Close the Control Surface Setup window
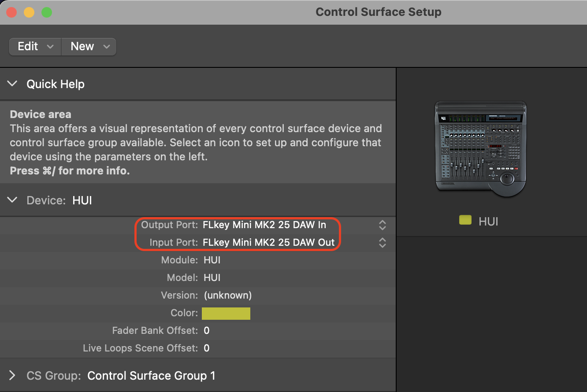The image size is (587, 392). click(x=11, y=12)
